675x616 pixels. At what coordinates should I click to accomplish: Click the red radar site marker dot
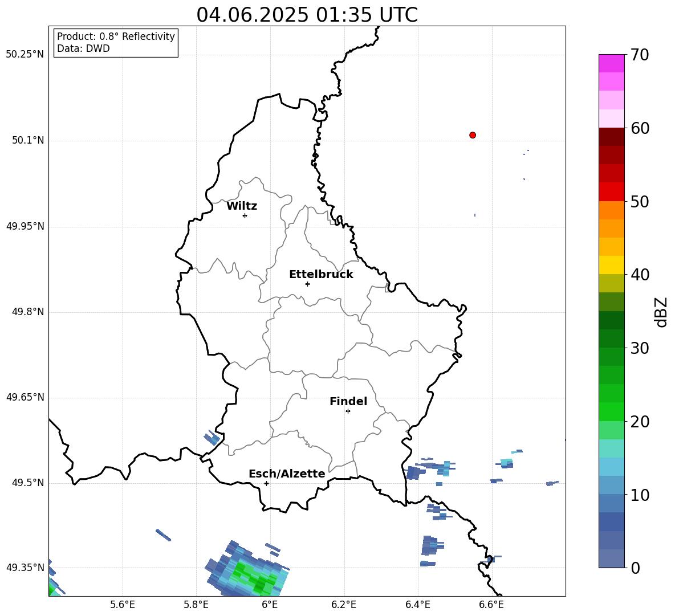(473, 135)
